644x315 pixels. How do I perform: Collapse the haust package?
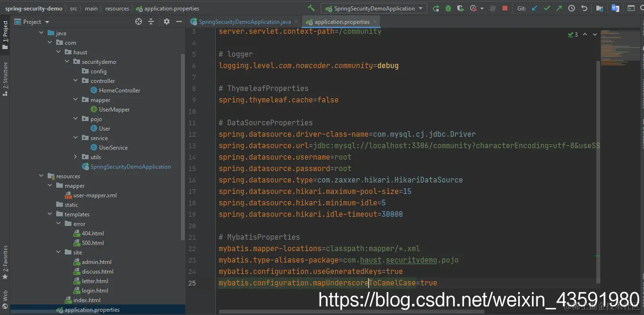click(59, 52)
